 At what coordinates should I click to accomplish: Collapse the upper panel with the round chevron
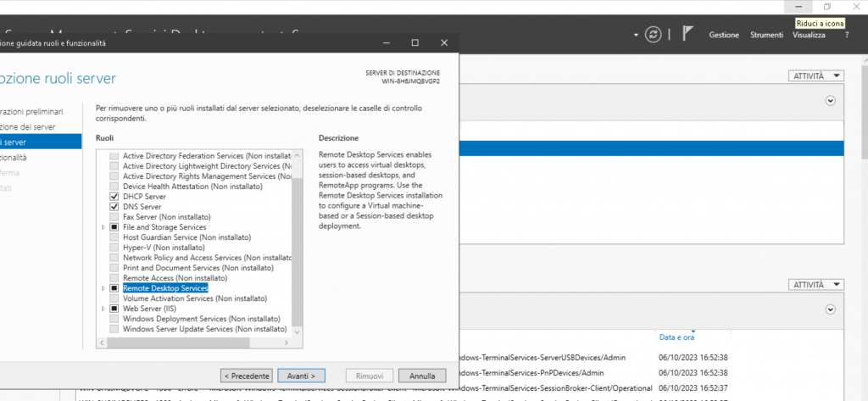click(830, 100)
